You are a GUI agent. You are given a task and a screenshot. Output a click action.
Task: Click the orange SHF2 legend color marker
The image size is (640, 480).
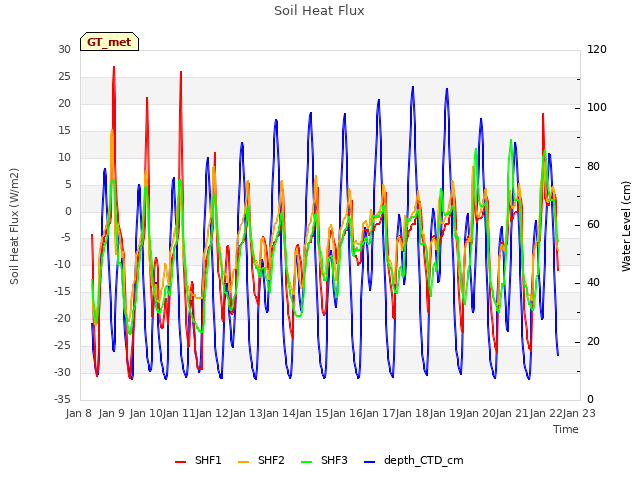tap(243, 462)
